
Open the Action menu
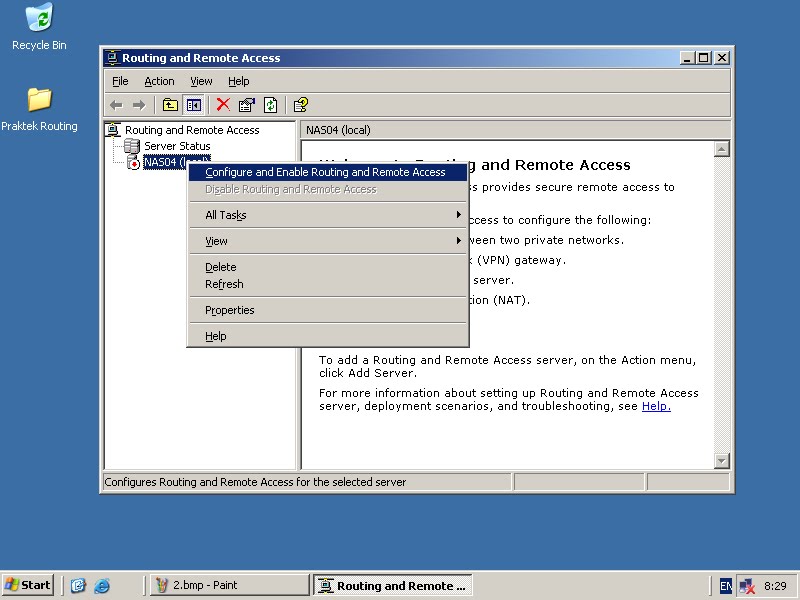pyautogui.click(x=159, y=81)
